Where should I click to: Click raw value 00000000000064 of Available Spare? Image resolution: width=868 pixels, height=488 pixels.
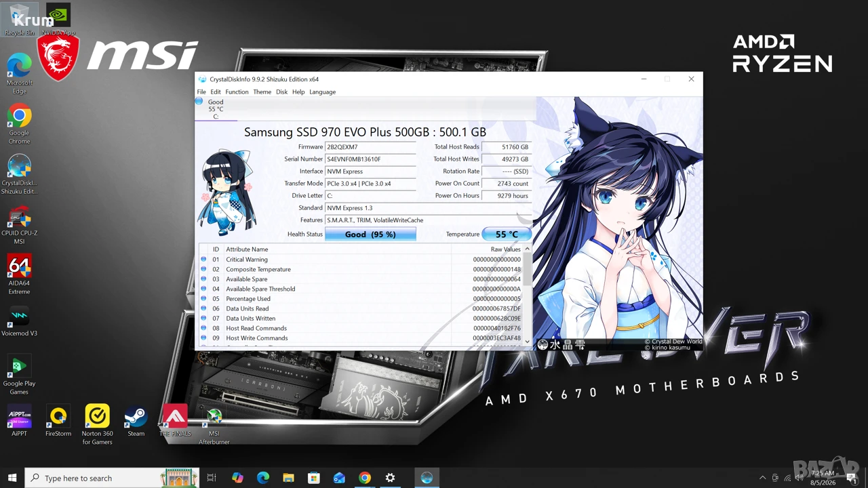click(497, 279)
